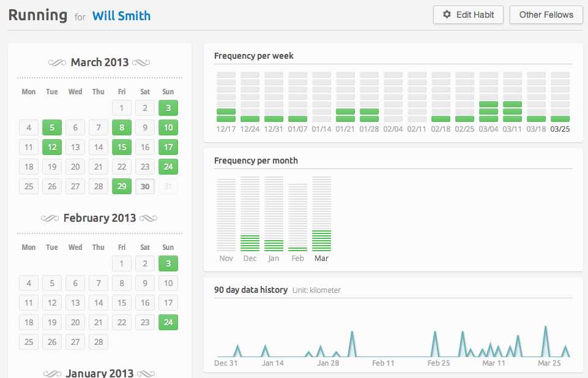
Task: Toggle March 5 completed day
Action: [x=52, y=127]
